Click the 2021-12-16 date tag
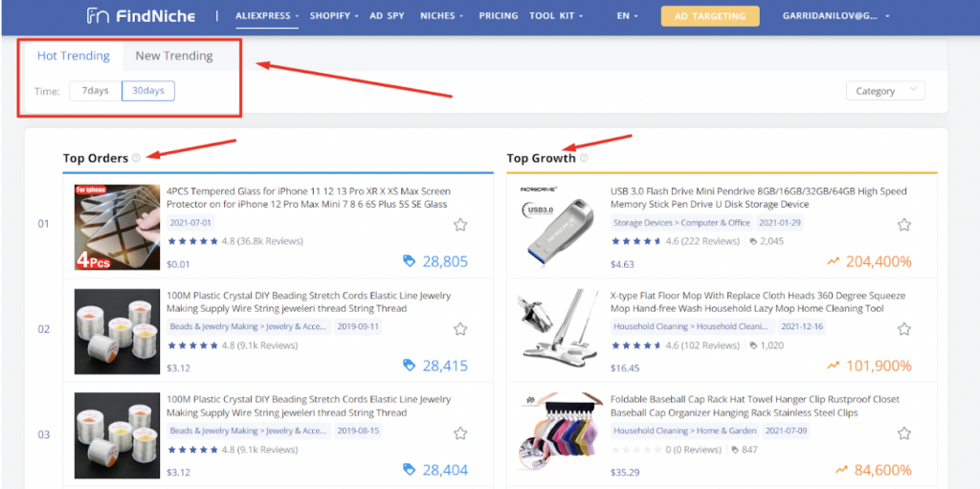This screenshot has height=489, width=980. 802,326
